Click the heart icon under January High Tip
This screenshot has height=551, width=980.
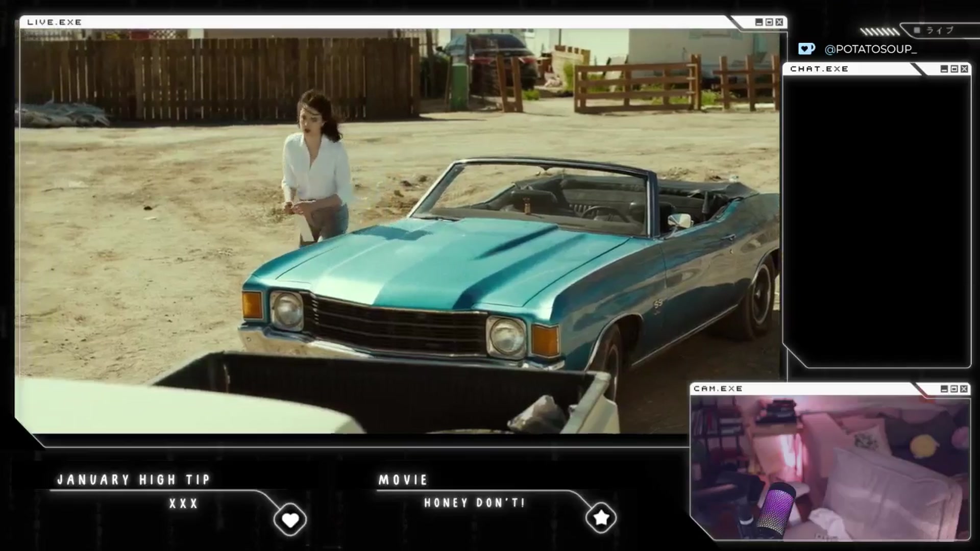(290, 519)
